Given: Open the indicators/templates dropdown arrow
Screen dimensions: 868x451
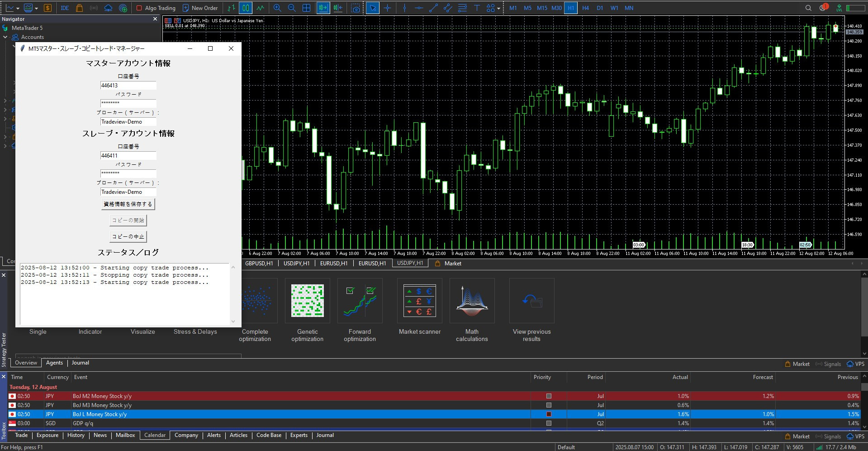Looking at the screenshot, I should coord(37,8).
